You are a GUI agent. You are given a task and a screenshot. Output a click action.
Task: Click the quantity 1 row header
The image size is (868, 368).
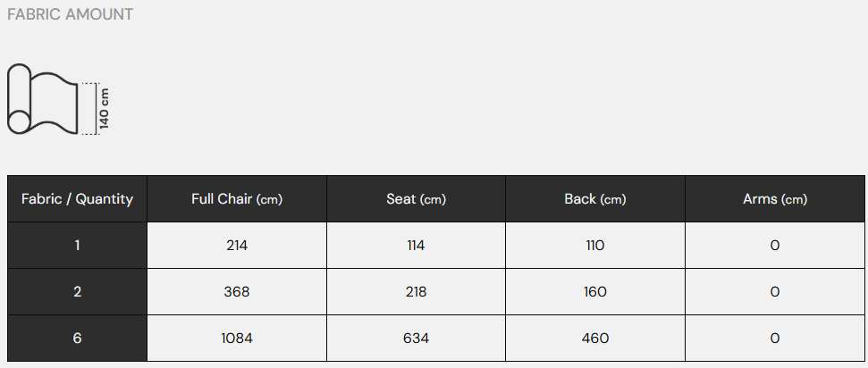coord(77,246)
